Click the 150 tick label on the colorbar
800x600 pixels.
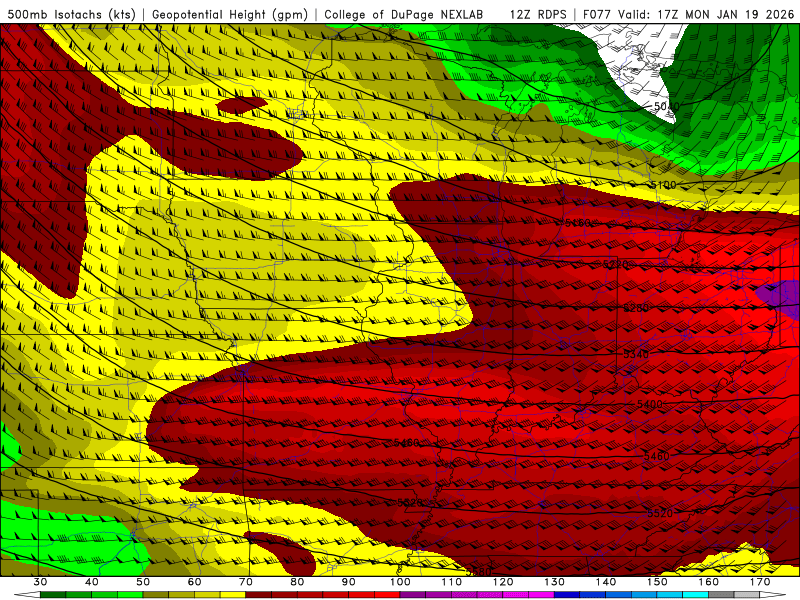[x=657, y=582]
